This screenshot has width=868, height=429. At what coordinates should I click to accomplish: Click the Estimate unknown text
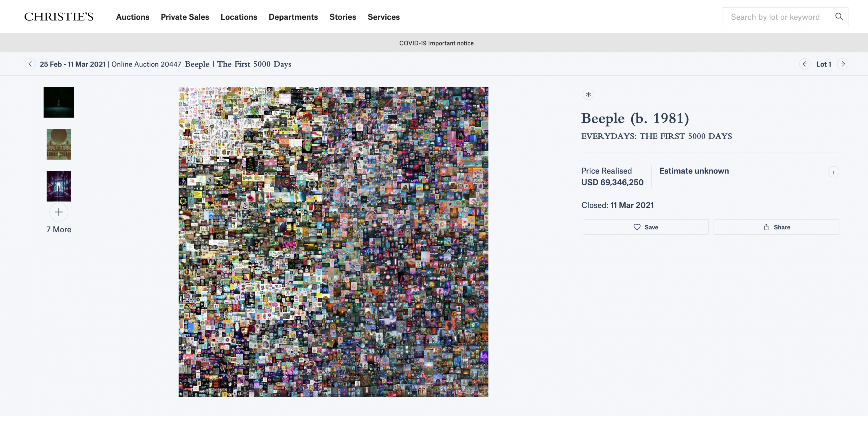tap(694, 171)
